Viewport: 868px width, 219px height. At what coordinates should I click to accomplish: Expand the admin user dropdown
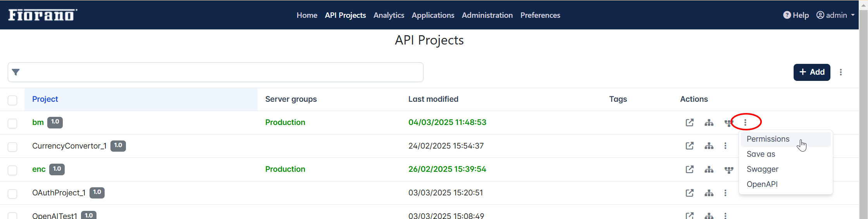click(835, 15)
